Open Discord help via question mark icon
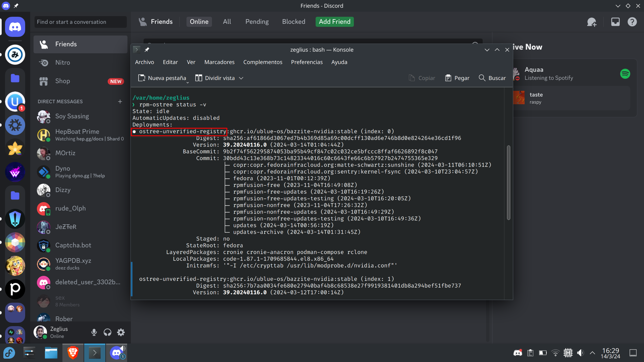 click(x=632, y=22)
